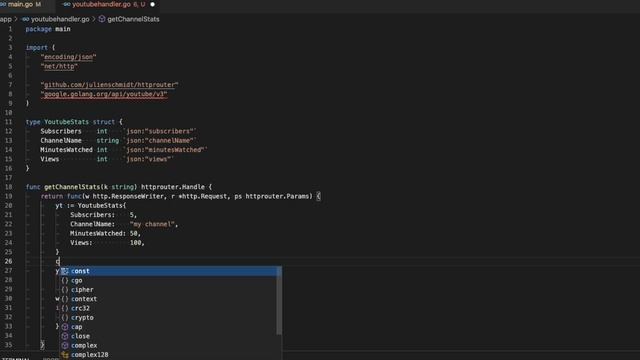Click the google.golang.org/api/youtube/v3 import link

[x=104, y=94]
